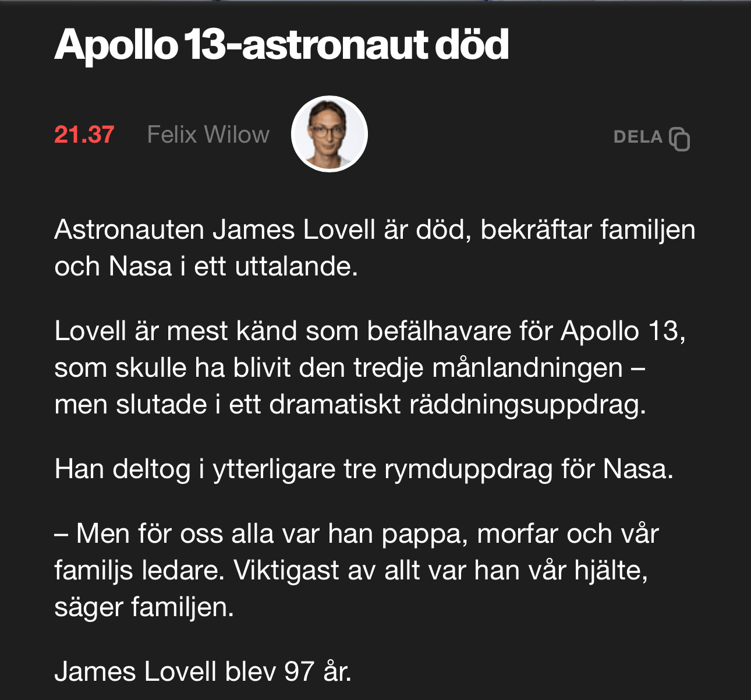
Task: Click the line starting "Lovell är mest känd"
Action: coord(370,331)
